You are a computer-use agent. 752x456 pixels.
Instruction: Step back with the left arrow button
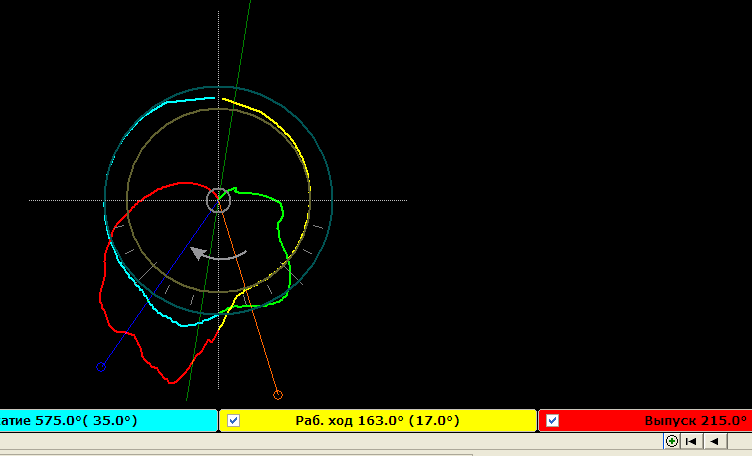click(715, 441)
